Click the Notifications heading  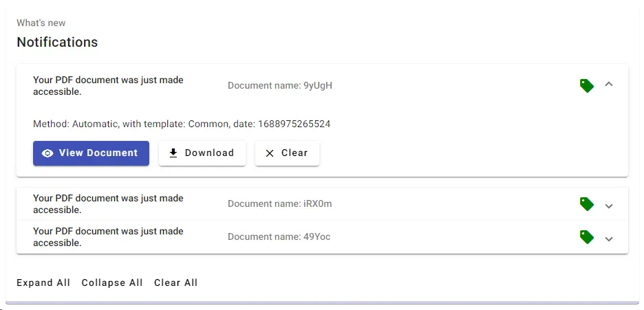click(57, 42)
